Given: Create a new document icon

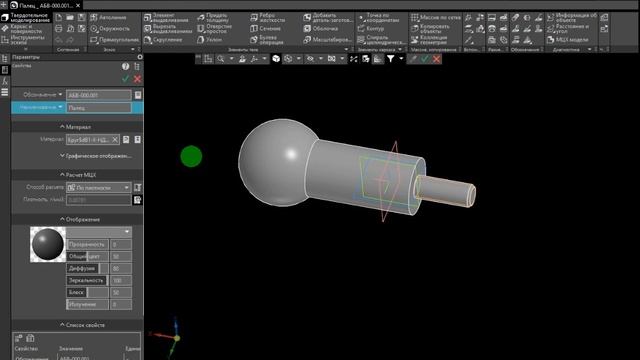Looking at the screenshot, I should coord(59,18).
